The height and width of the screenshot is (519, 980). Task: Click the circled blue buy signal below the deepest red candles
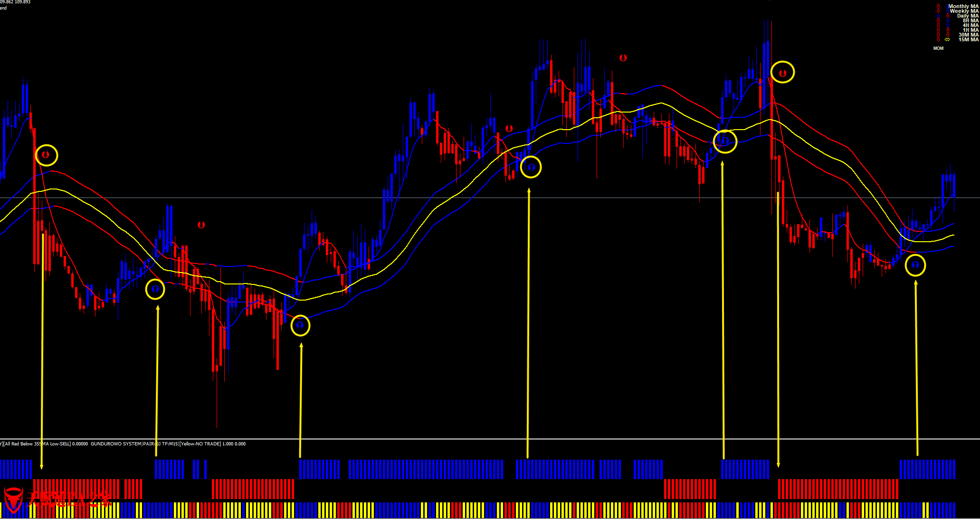click(300, 325)
